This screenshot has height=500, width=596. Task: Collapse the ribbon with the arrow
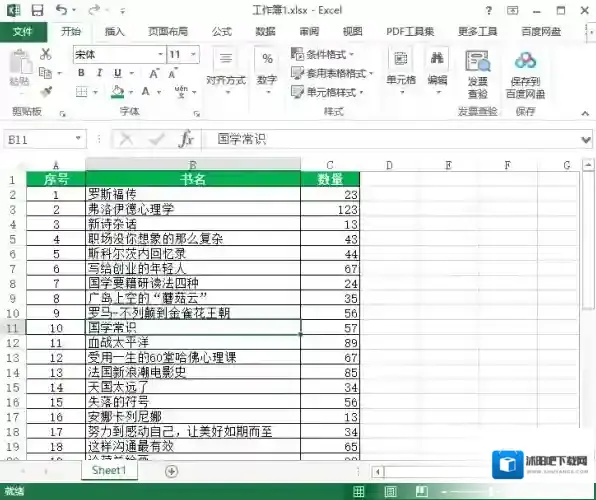pyautogui.click(x=585, y=113)
